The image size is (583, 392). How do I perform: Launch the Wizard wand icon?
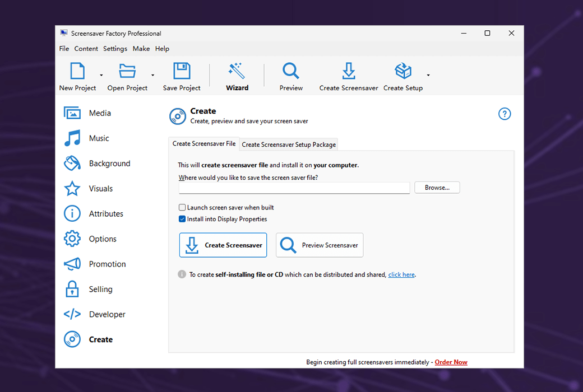[237, 71]
